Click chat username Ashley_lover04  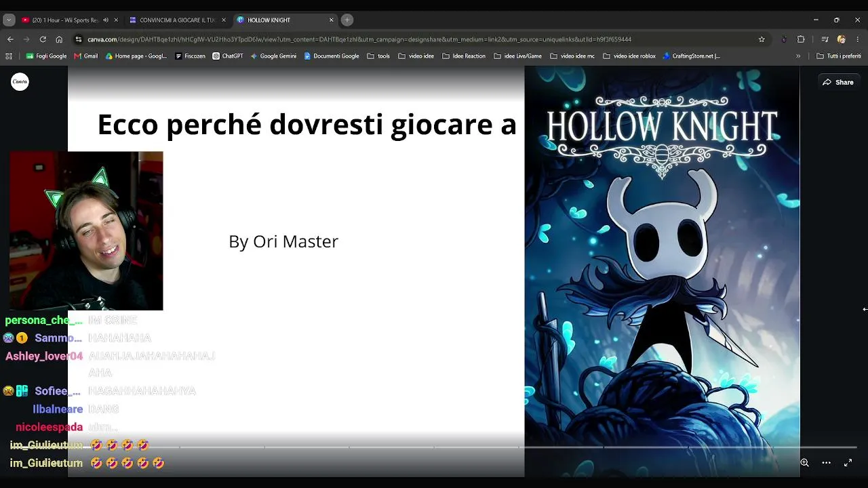[44, 356]
